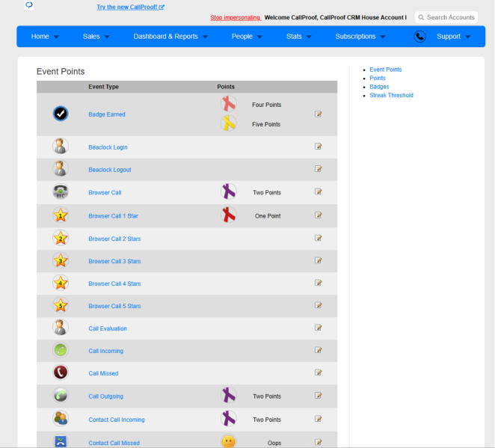Click the Four Points pink ribbon icon
Viewport: 495px width, 448px height.
click(229, 104)
